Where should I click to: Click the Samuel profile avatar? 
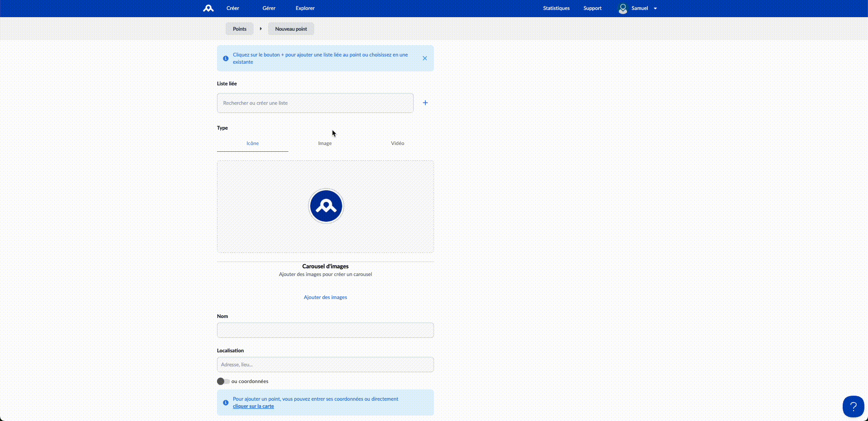click(x=623, y=9)
